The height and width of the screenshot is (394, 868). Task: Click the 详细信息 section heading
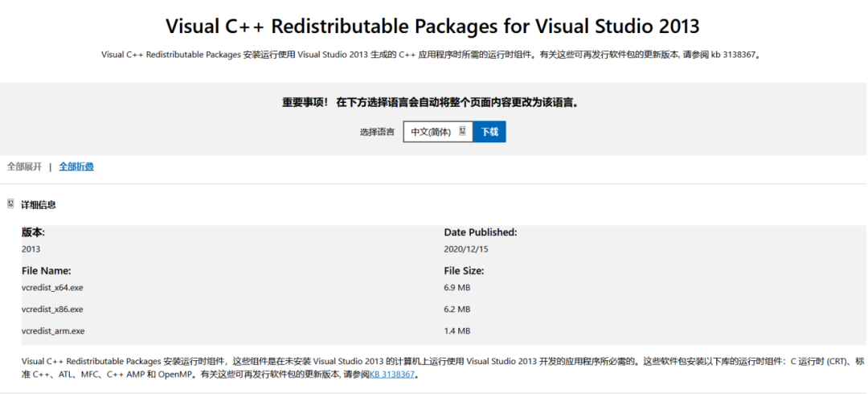[x=39, y=205]
